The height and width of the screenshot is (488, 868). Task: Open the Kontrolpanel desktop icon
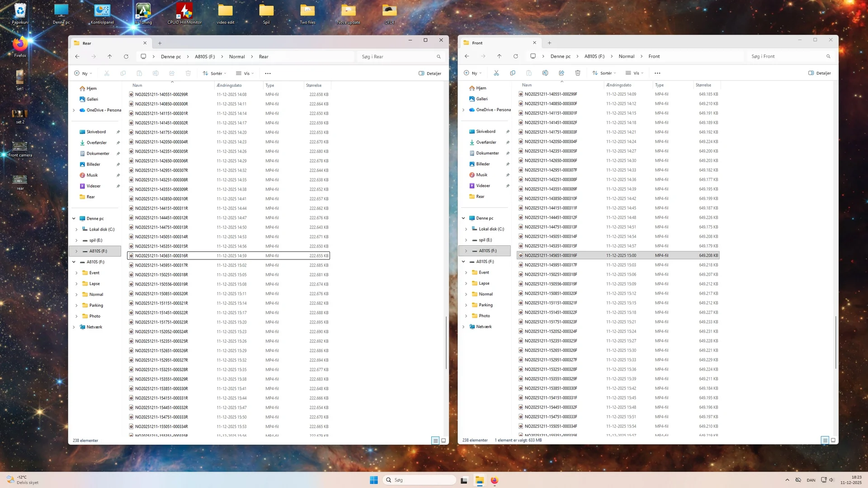tap(102, 14)
